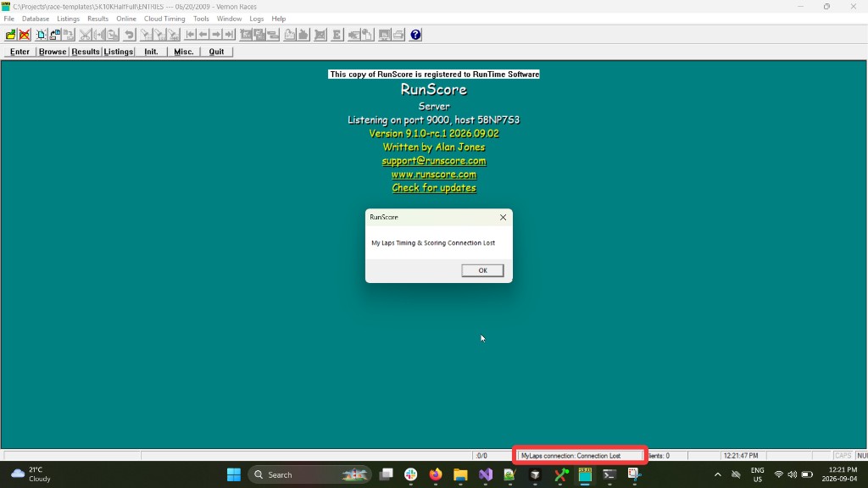
Task: Open the www.runscore.com link
Action: [x=434, y=175]
